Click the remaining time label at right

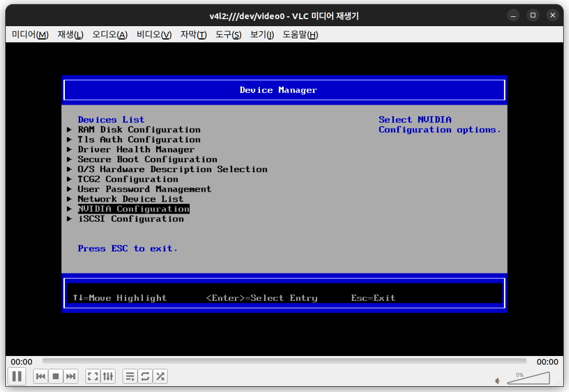tap(547, 362)
